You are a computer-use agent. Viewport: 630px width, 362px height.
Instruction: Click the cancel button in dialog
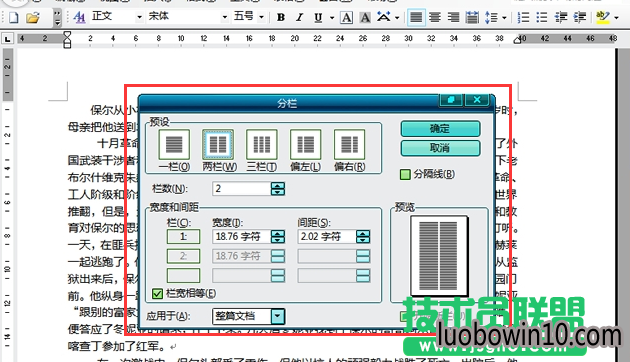pyautogui.click(x=440, y=148)
